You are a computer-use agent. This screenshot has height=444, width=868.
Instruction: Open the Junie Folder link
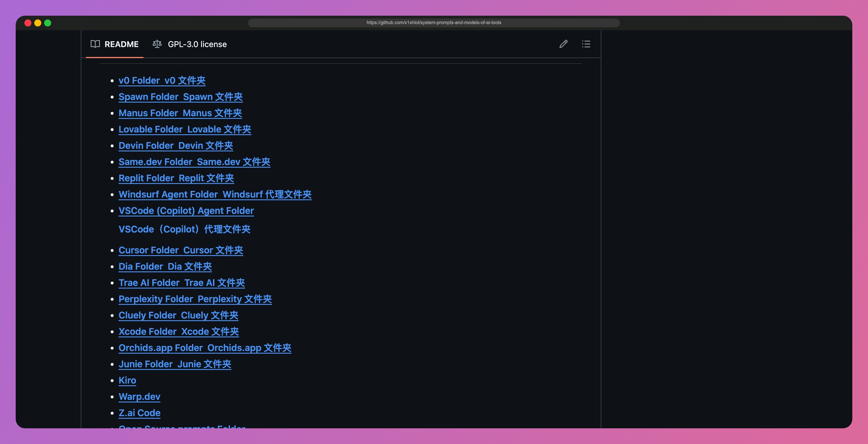point(175,364)
